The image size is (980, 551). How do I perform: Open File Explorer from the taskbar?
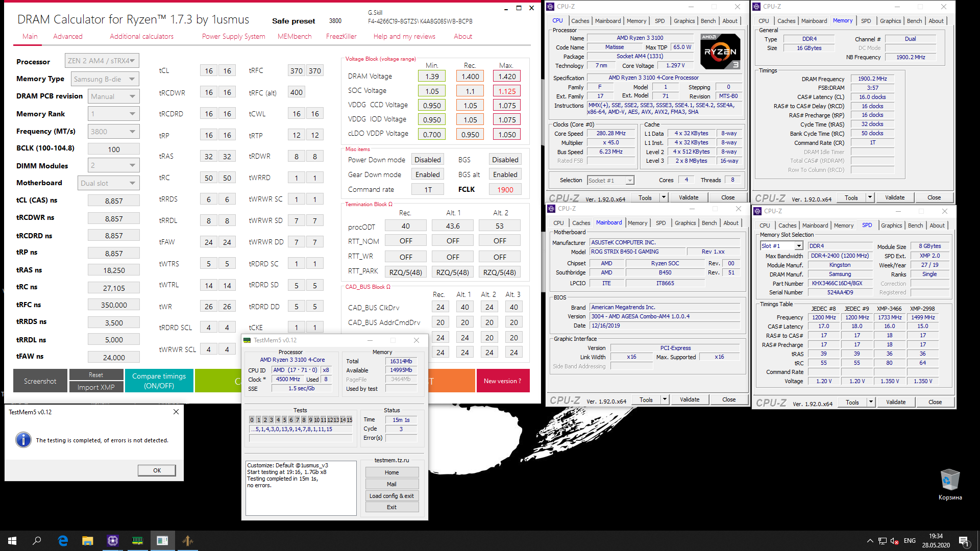point(88,541)
